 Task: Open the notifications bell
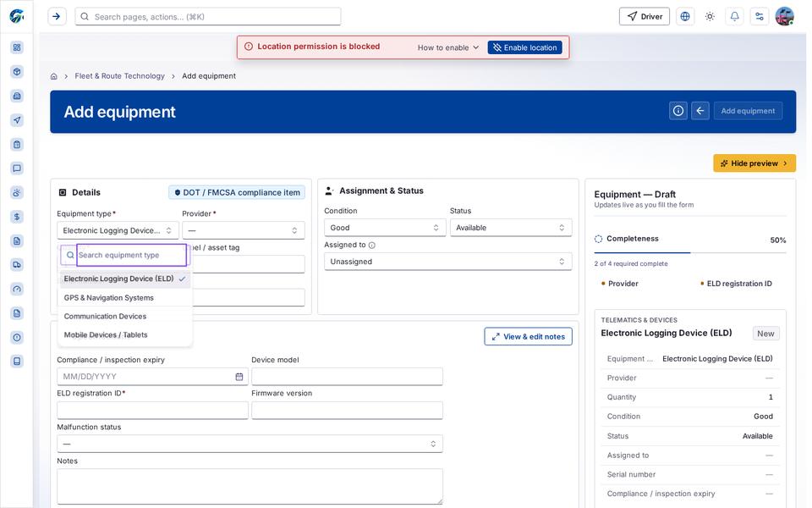[734, 17]
